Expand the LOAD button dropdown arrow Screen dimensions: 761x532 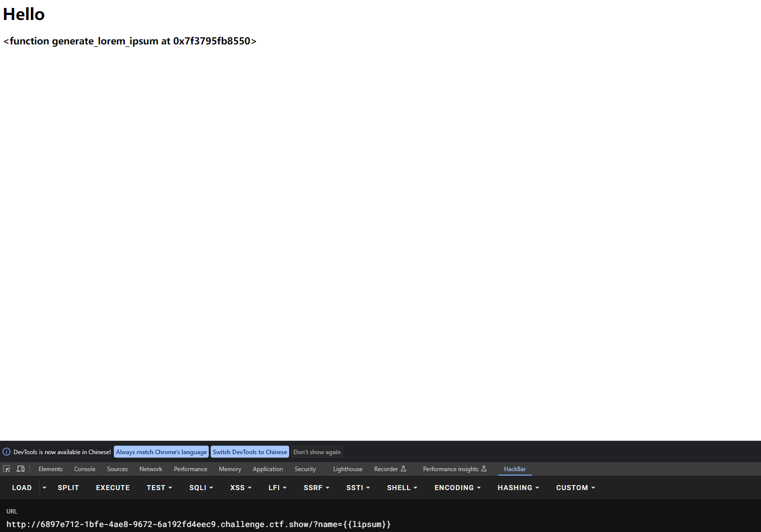tap(44, 488)
